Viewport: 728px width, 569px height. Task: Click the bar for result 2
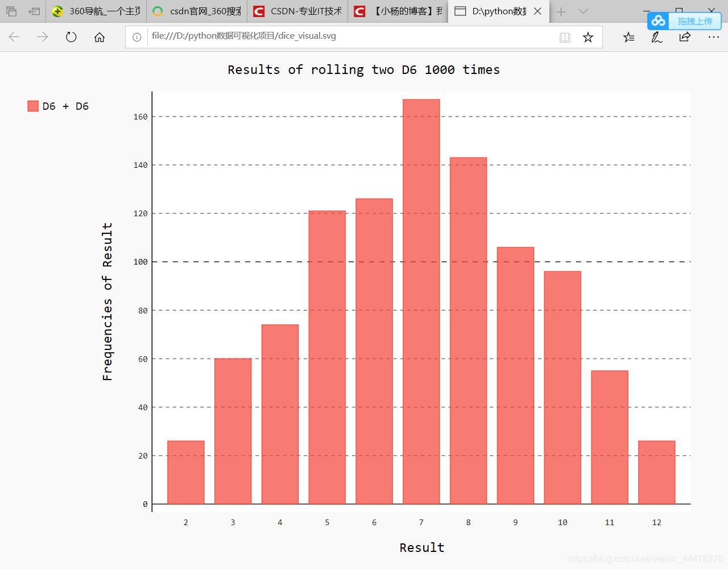[x=186, y=472]
